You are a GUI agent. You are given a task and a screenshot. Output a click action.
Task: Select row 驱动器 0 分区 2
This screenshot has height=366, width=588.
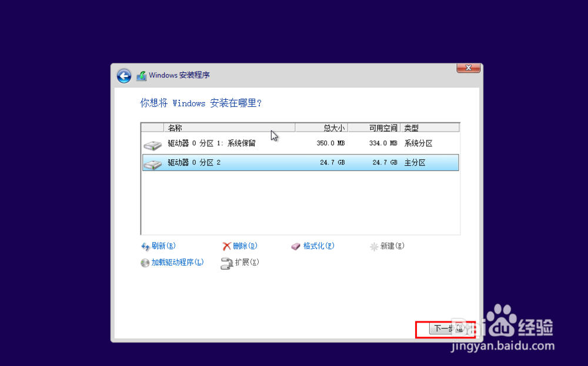(x=300, y=163)
